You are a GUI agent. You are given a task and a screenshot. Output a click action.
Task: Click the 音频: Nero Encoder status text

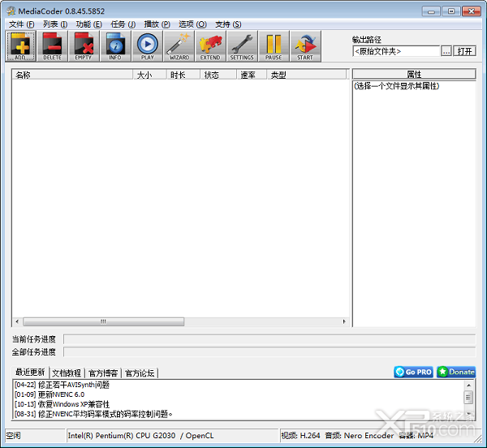pos(360,436)
